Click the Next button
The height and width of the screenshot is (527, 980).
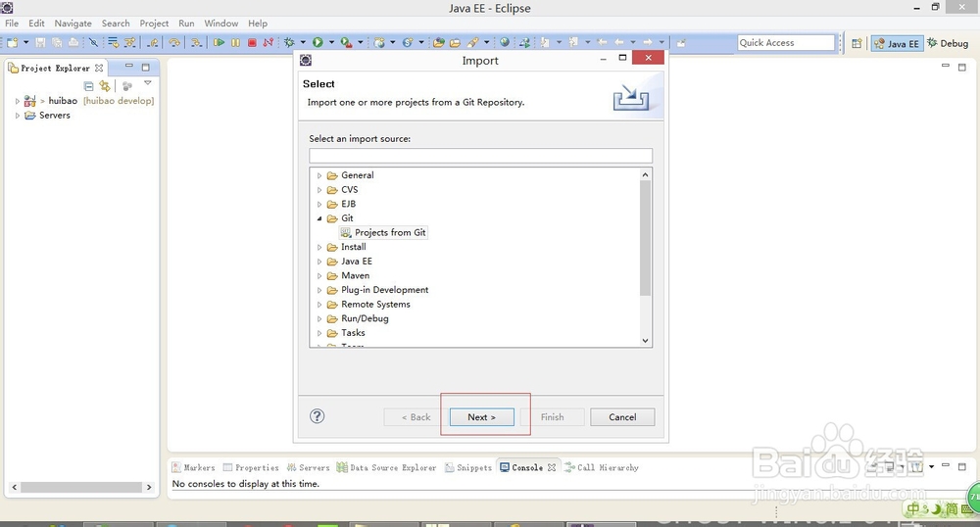coord(482,417)
